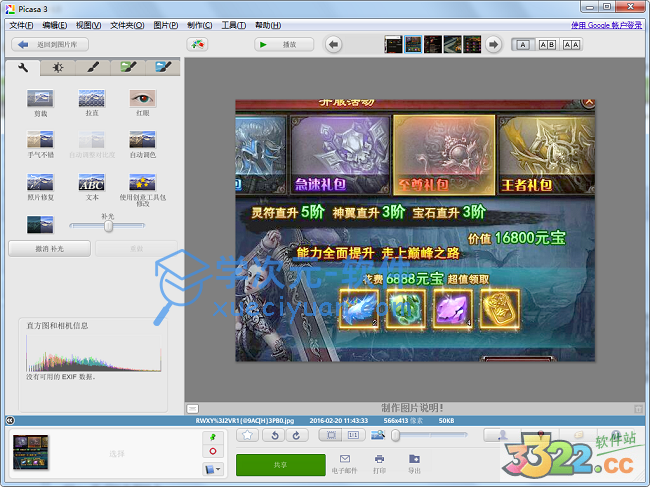Open the 编辑(E) menu

(55, 25)
